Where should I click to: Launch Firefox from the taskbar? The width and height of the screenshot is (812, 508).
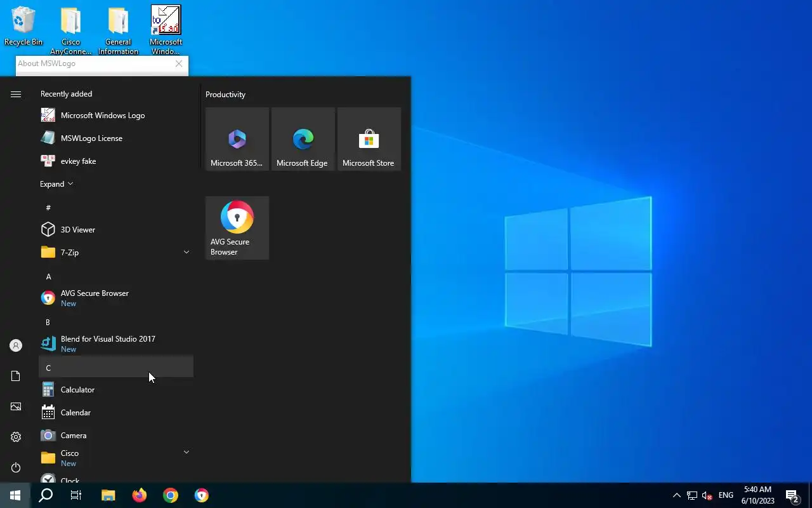(140, 495)
